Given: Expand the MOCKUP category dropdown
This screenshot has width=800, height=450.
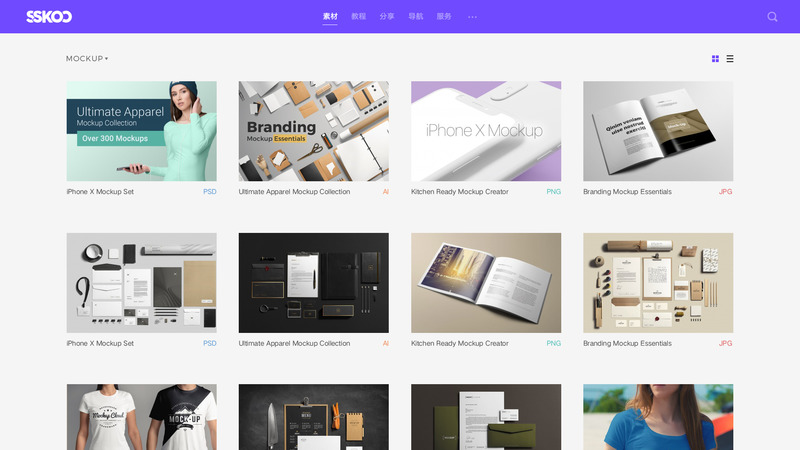Looking at the screenshot, I should click(x=87, y=59).
